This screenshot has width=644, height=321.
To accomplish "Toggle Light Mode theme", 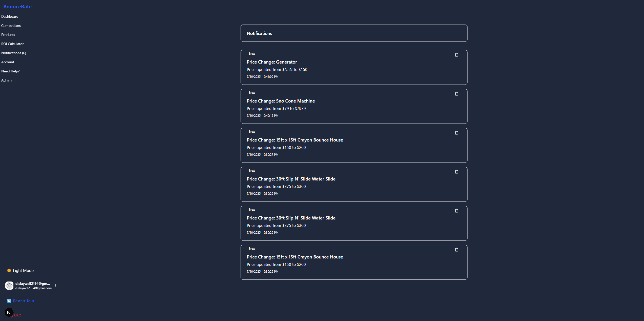I will tap(23, 270).
